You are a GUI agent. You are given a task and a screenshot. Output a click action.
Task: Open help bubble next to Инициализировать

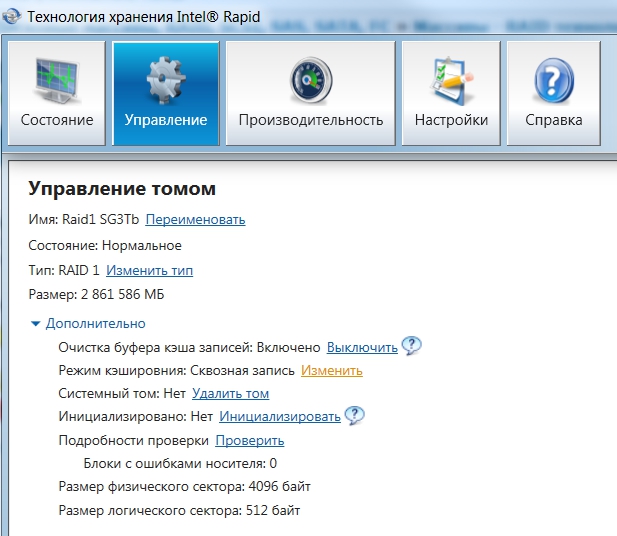pyautogui.click(x=355, y=415)
